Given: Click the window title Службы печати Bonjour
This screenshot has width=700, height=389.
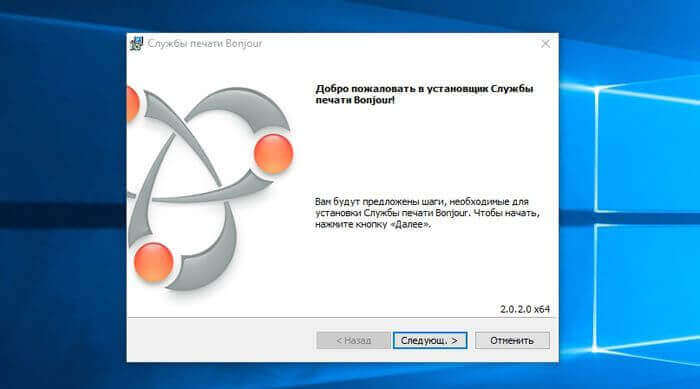Looking at the screenshot, I should 205,44.
